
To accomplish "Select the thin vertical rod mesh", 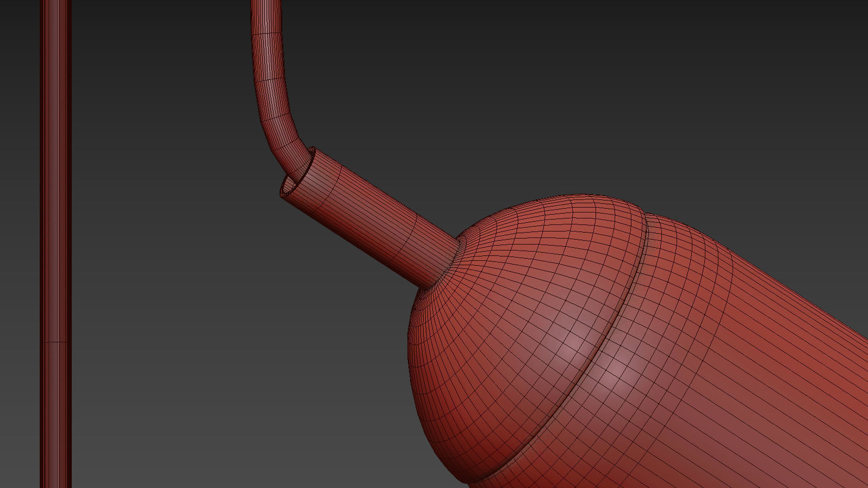I will point(55,244).
